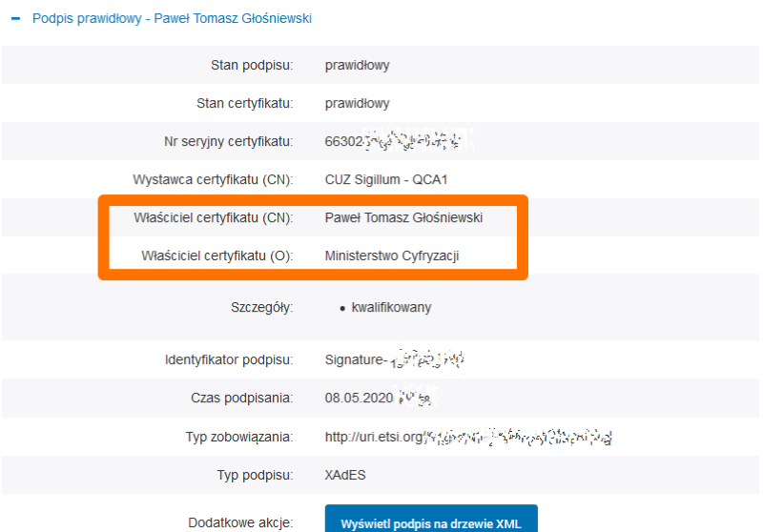Click the issuer value 'CUZ Sigillum - QCA1'
Viewport: 763px width, 532px height.
coord(386,179)
